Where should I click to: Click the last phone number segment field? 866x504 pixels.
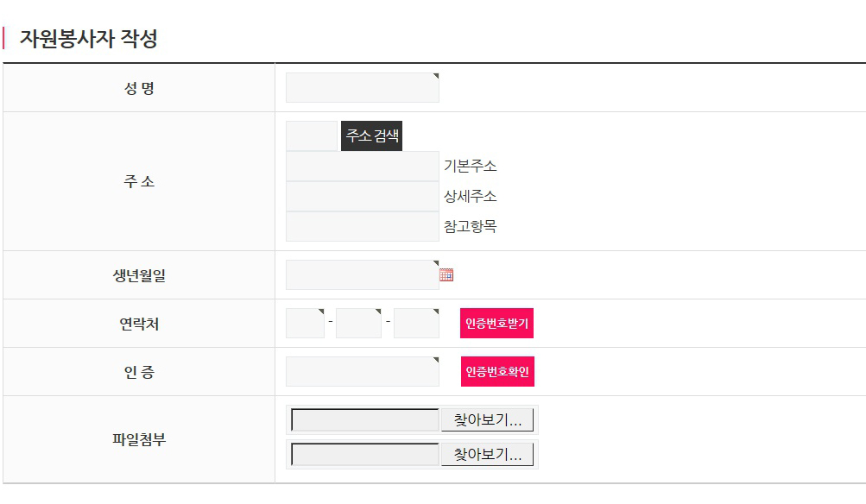(x=416, y=323)
